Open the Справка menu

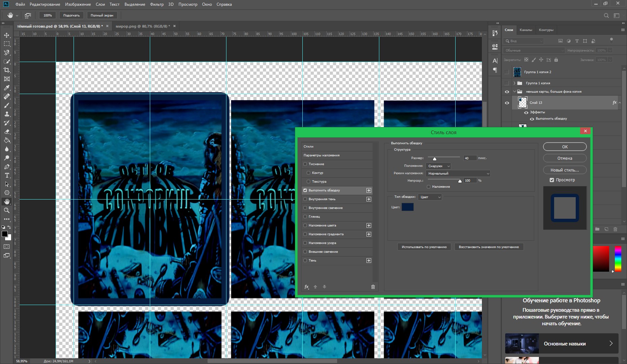point(224,4)
